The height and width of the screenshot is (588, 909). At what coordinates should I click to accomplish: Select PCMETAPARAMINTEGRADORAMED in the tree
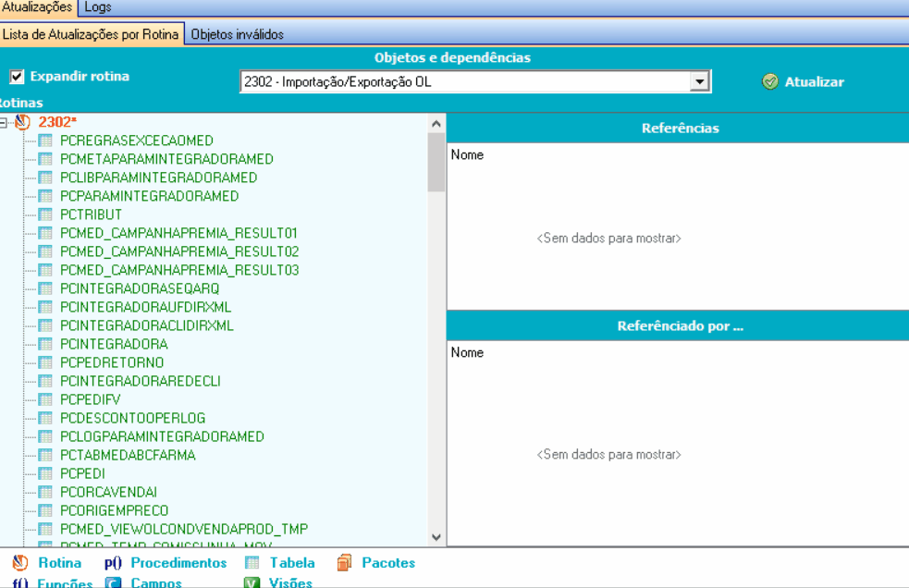(x=167, y=159)
